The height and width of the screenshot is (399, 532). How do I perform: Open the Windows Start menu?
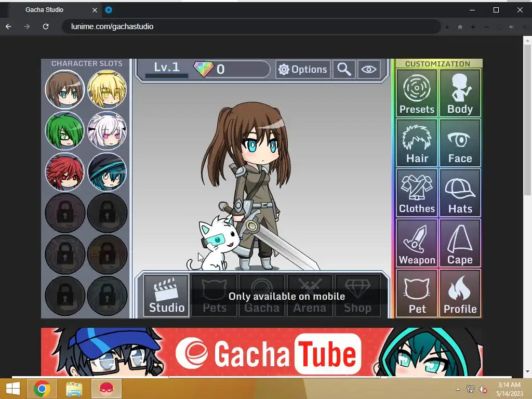(13, 389)
